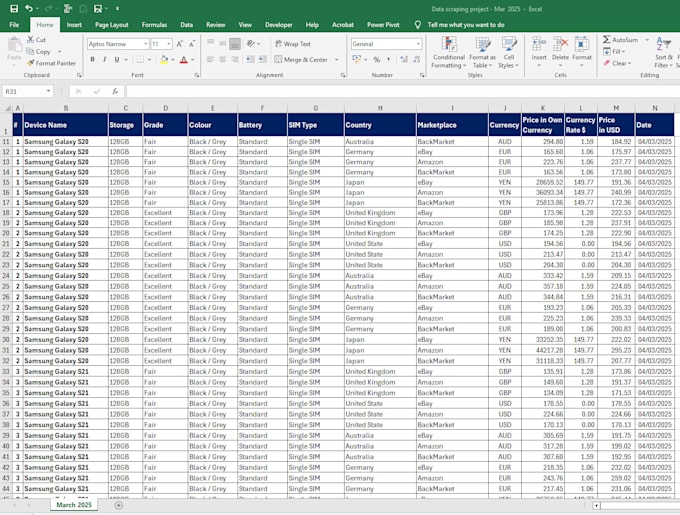Open Format as Table gallery

click(482, 52)
